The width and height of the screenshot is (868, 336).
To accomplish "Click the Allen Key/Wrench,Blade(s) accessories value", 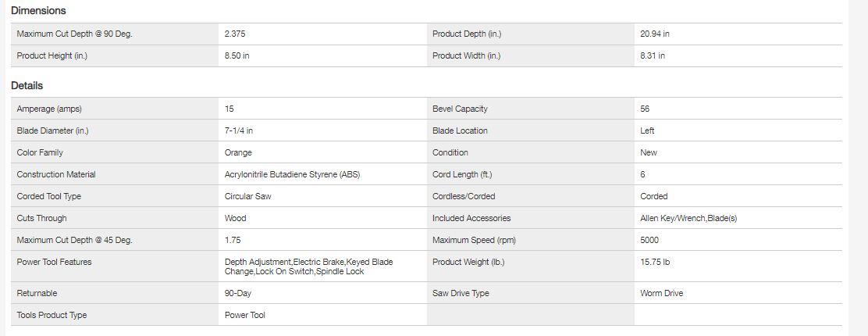I will pyautogui.click(x=688, y=219).
